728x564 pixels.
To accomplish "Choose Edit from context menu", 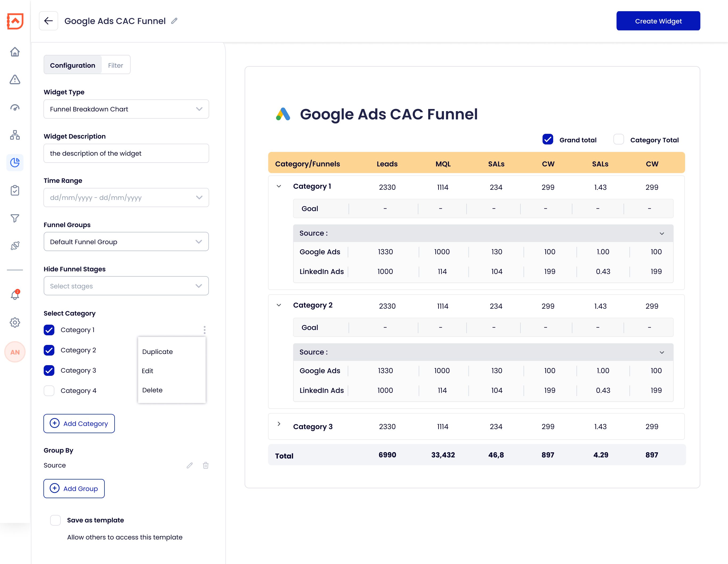I will click(147, 371).
